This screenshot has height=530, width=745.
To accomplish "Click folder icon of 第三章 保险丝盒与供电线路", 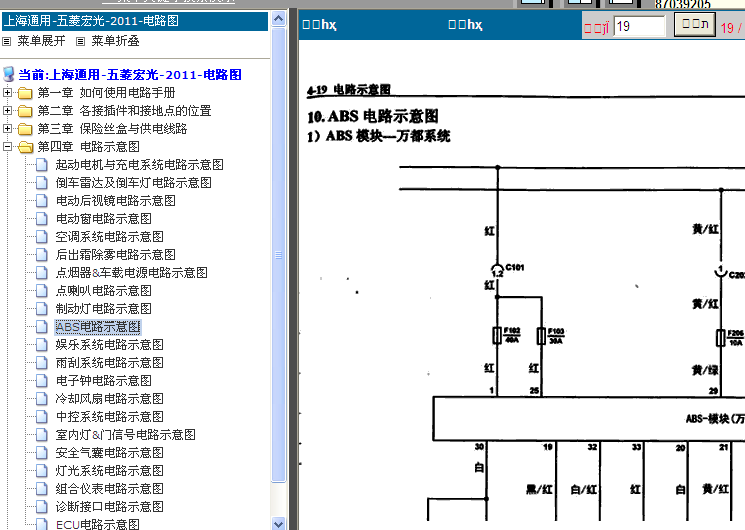I will pos(25,129).
